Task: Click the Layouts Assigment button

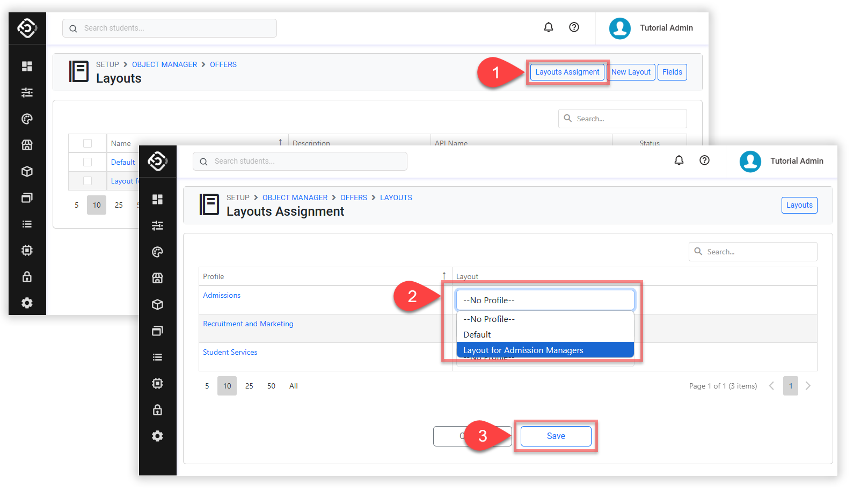Action: click(x=567, y=72)
